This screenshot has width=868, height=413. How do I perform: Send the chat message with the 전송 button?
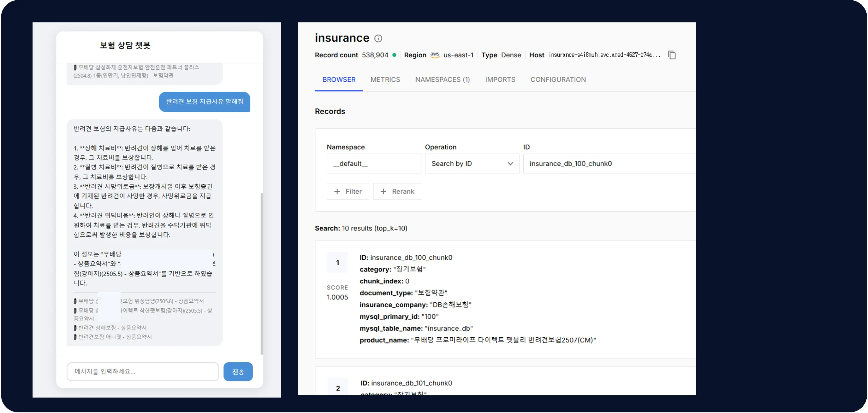point(238,372)
